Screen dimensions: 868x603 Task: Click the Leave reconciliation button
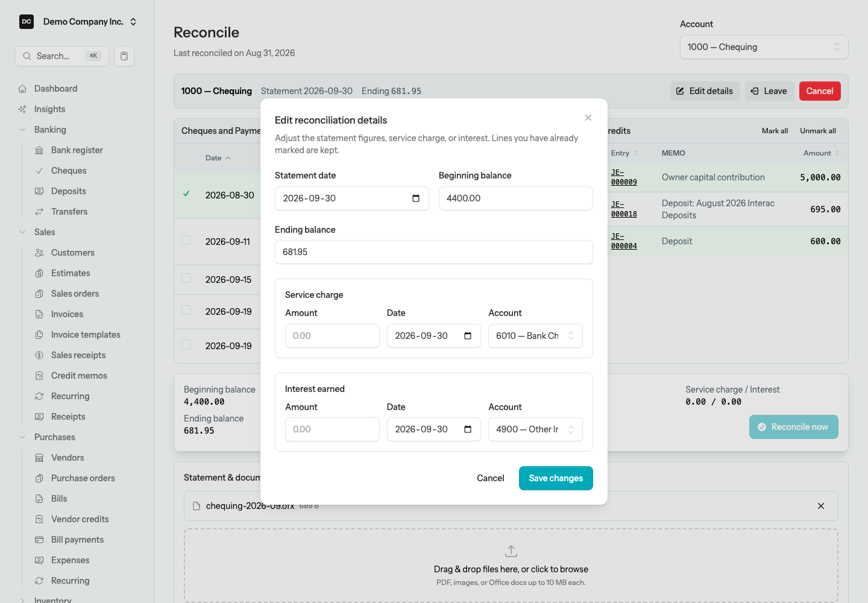pos(769,91)
